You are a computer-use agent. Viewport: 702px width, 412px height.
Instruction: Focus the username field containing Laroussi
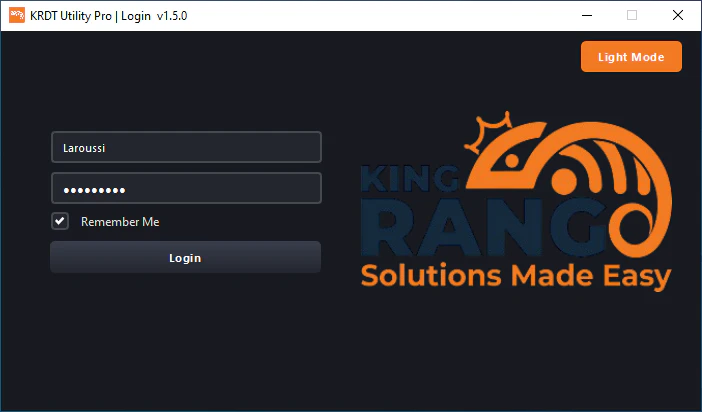tap(186, 147)
